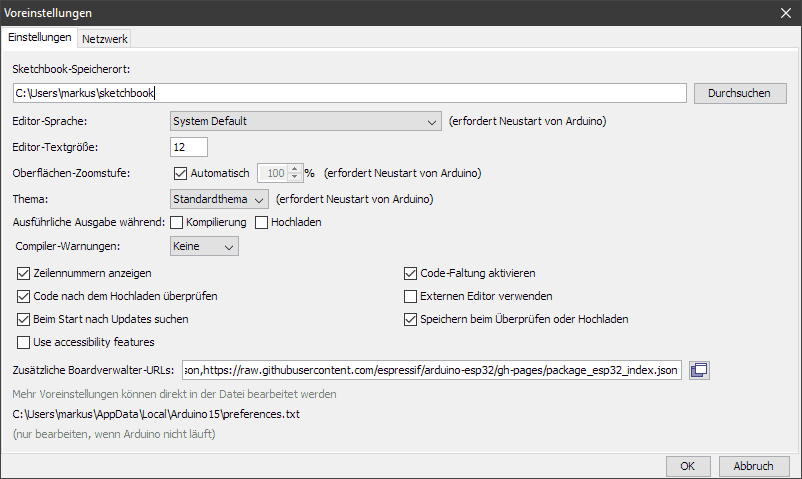The width and height of the screenshot is (802, 479).
Task: Increase the Oberflächen-Zoomstufe spinner value
Action: click(x=295, y=169)
